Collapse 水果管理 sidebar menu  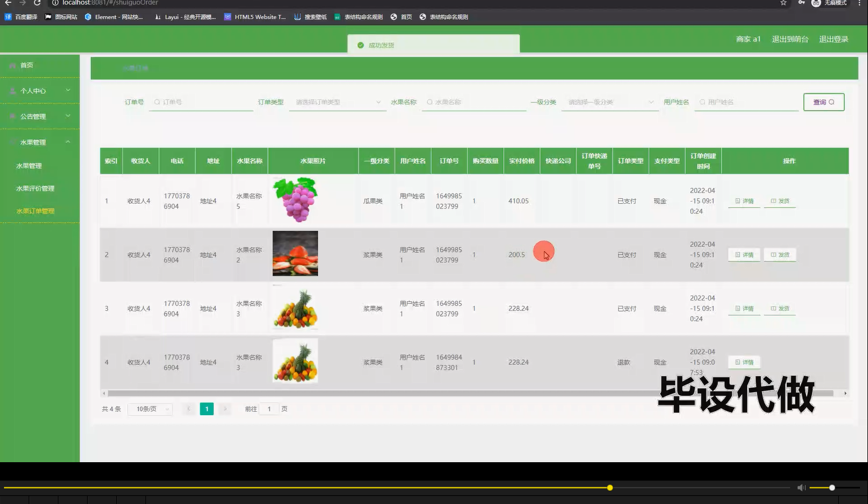40,142
